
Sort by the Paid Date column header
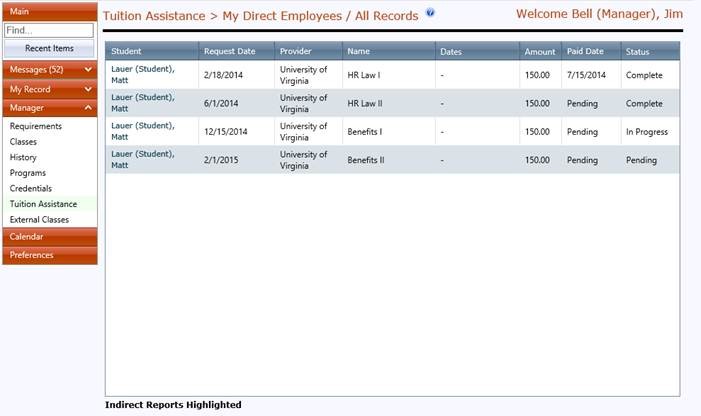(591, 51)
